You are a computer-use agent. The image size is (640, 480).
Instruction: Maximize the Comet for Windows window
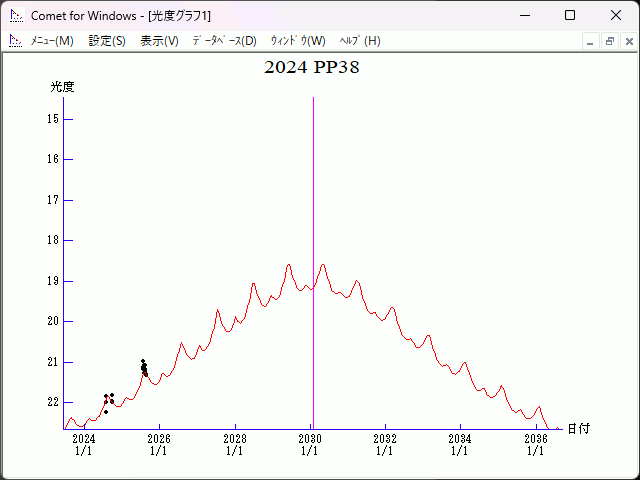tap(570, 15)
